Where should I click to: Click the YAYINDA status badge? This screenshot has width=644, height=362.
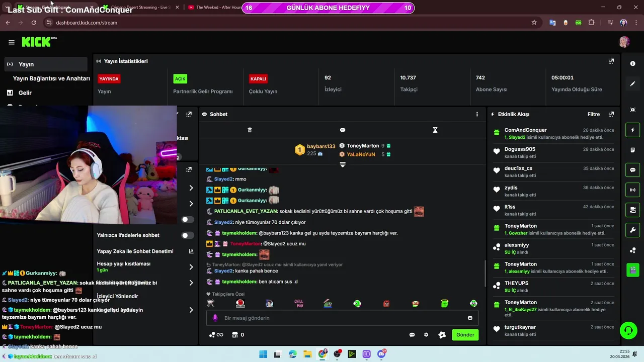(x=109, y=79)
